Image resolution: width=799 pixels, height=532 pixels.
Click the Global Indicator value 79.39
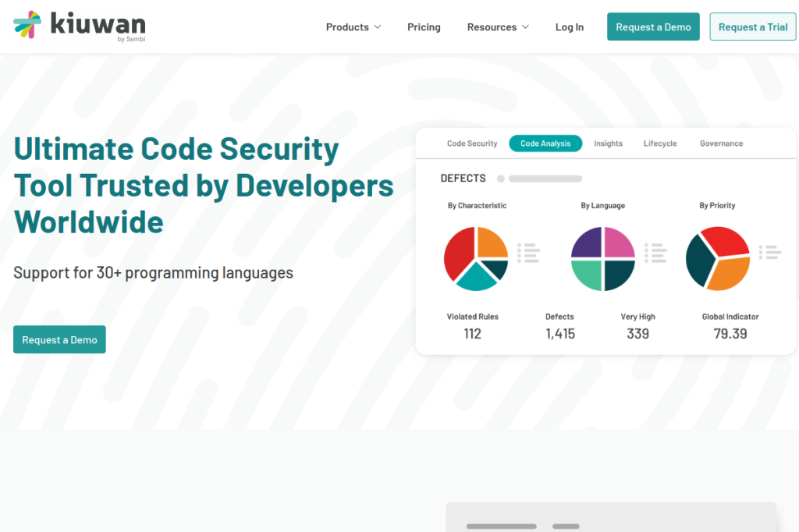(730, 334)
